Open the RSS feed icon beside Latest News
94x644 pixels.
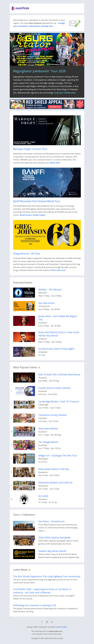coord(30,570)
